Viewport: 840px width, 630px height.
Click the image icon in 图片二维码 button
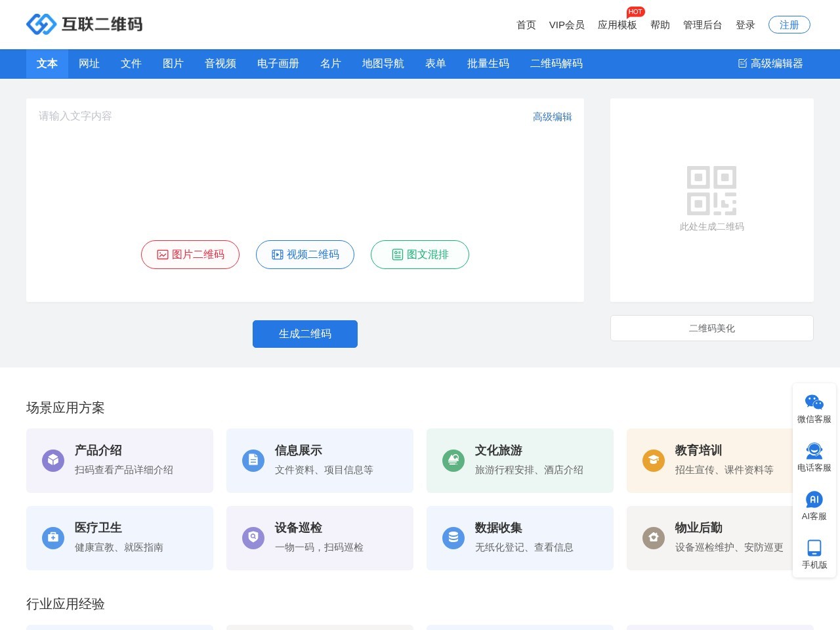click(x=163, y=255)
